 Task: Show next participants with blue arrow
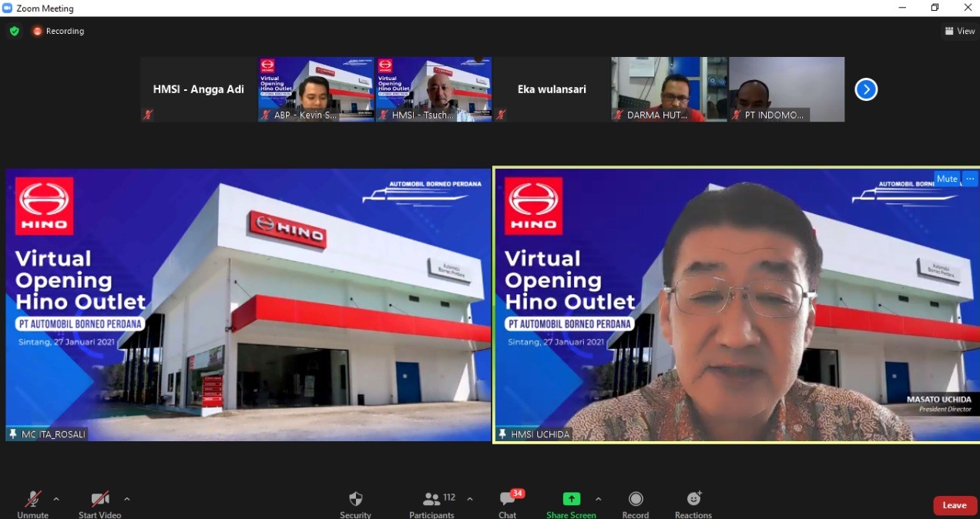[x=866, y=89]
